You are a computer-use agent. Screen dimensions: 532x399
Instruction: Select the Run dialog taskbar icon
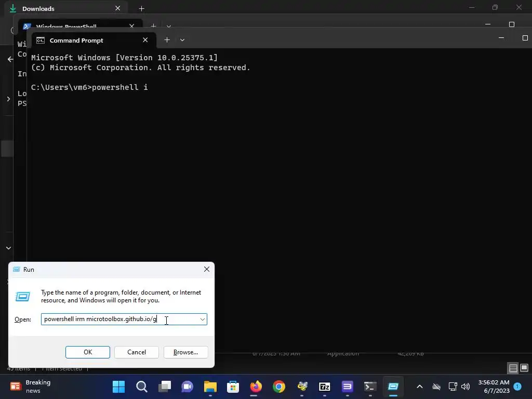click(x=393, y=387)
